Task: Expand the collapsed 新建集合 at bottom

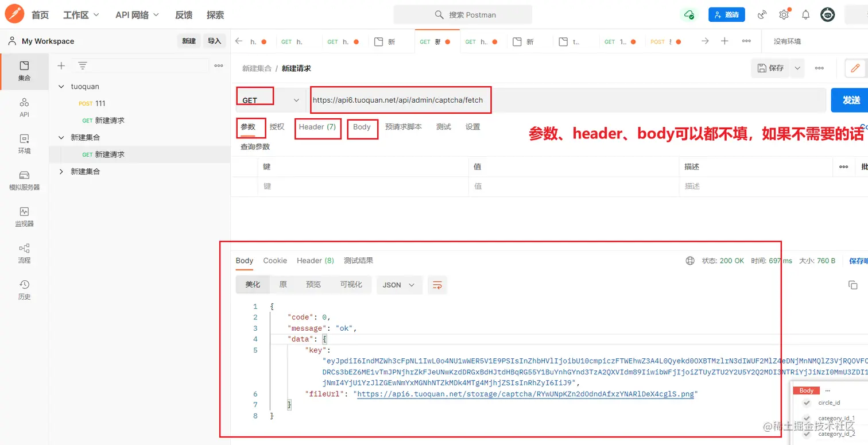Action: tap(61, 172)
